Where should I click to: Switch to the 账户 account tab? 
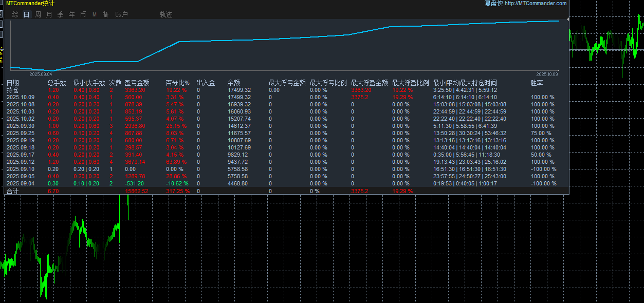pyautogui.click(x=121, y=15)
